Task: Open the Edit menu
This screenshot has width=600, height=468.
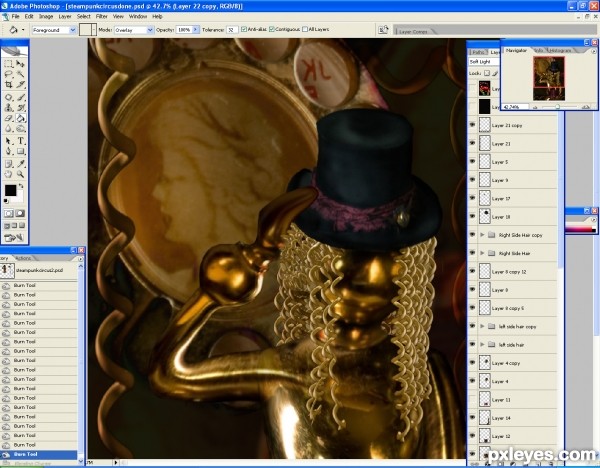Action: pyautogui.click(x=29, y=16)
